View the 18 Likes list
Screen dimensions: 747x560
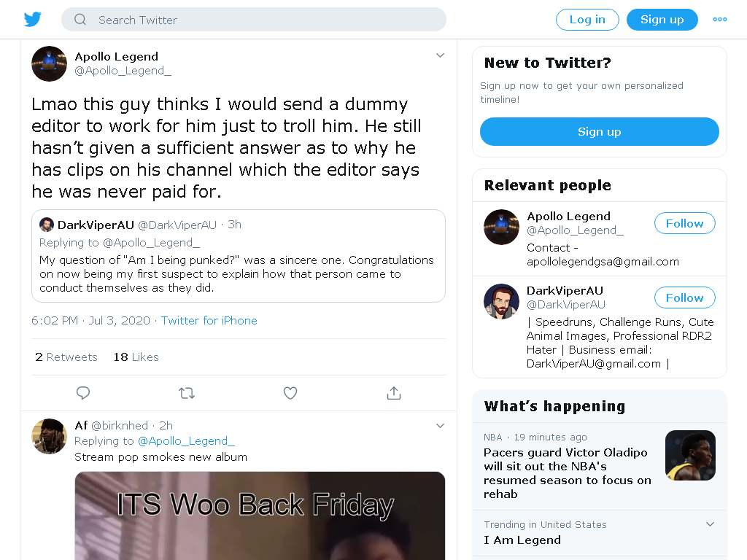[136, 357]
